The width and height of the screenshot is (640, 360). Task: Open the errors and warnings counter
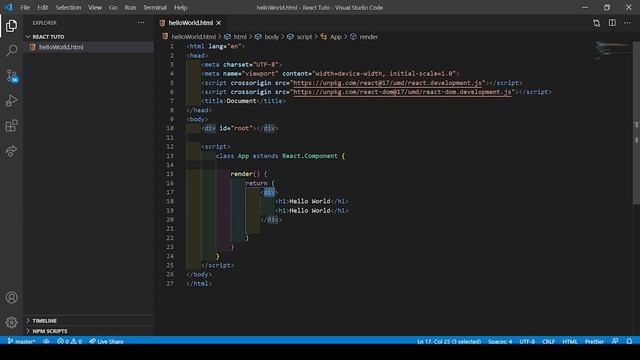[x=69, y=341]
